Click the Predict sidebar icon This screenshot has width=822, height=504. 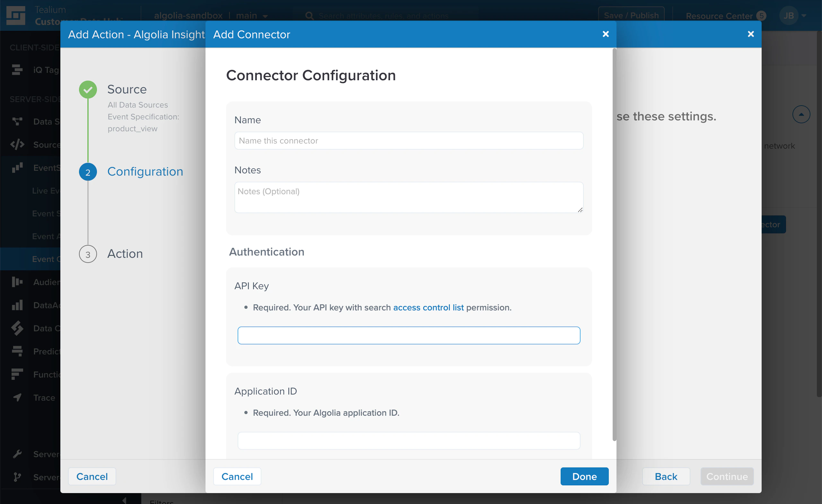coord(17,351)
